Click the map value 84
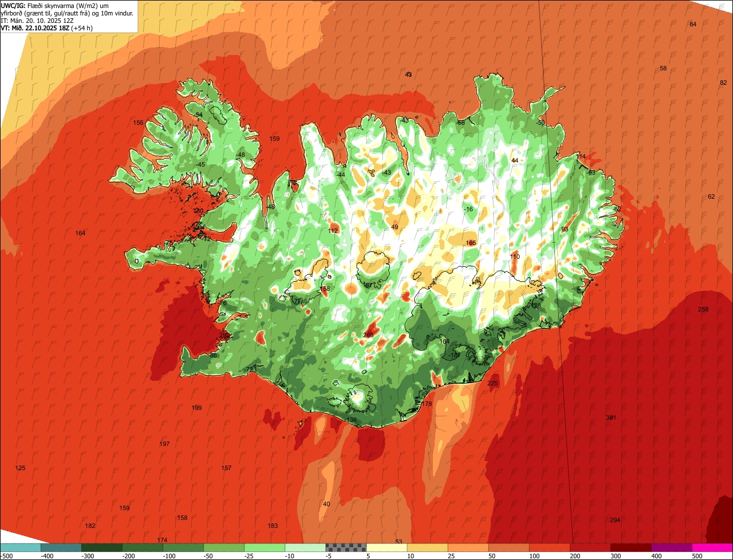The height and width of the screenshot is (560, 733). [x=693, y=24]
